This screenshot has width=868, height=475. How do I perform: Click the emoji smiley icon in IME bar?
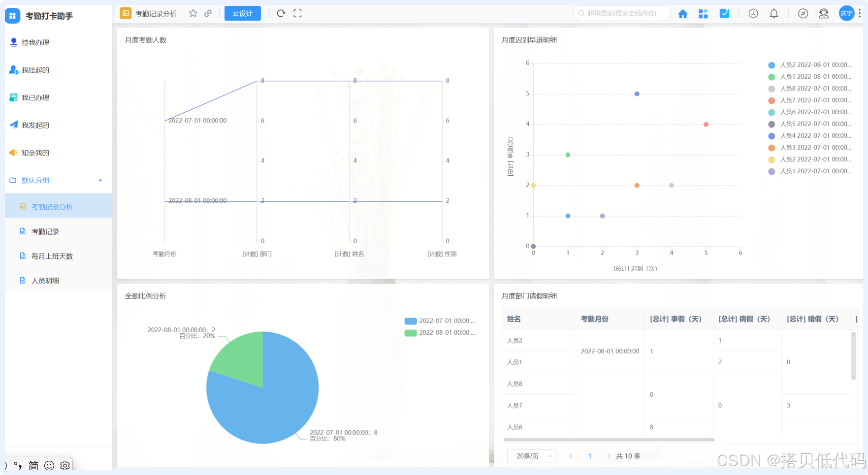pos(49,465)
